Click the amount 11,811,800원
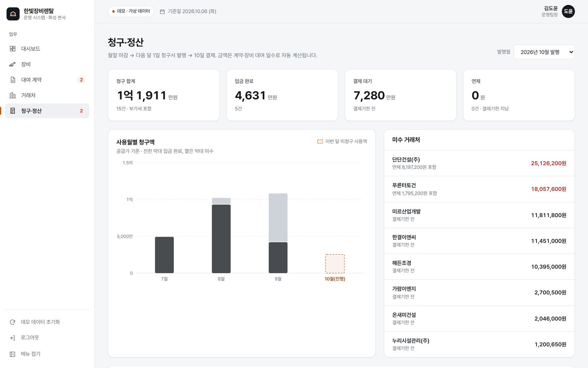This screenshot has height=368, width=588. (548, 215)
